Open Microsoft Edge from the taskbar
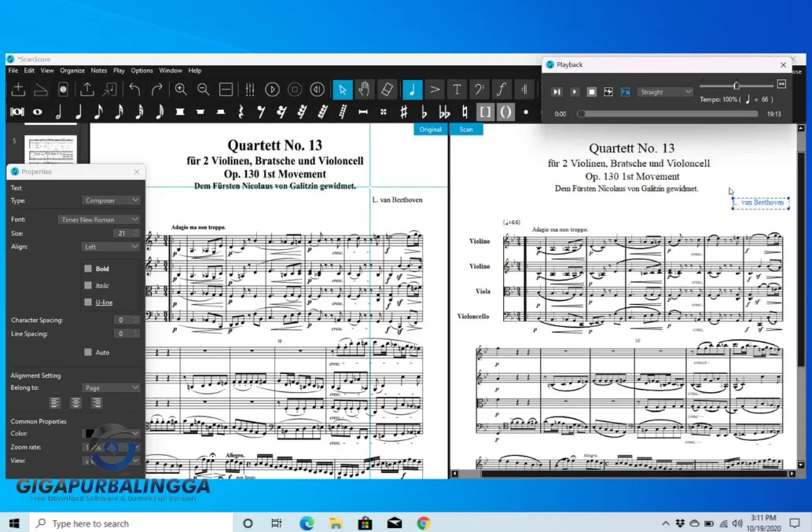 click(x=307, y=523)
